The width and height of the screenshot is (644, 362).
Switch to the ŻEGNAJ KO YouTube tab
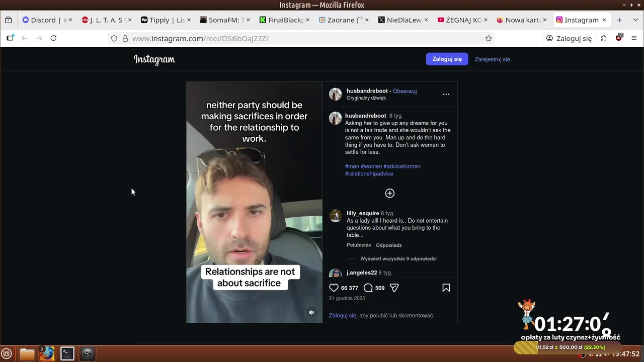462,20
